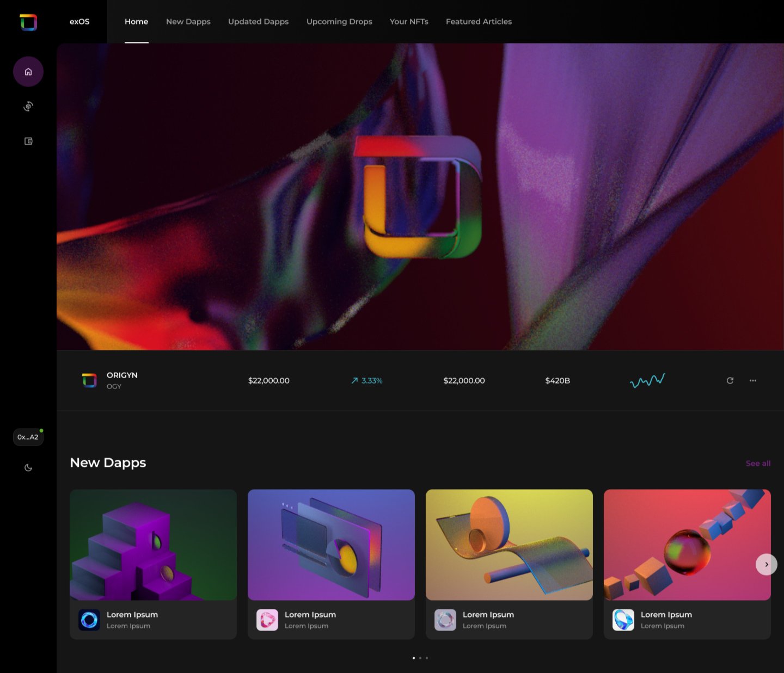784x673 pixels.
Task: Click the blue ring app icon on the first card
Action: 89,620
